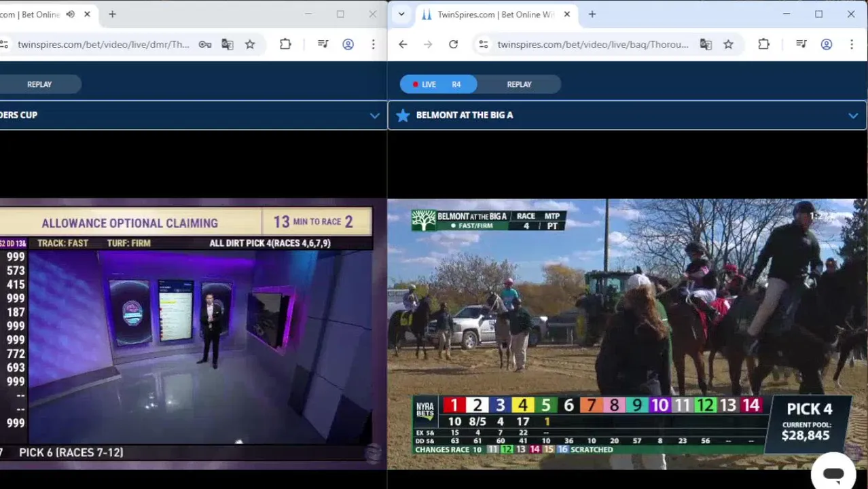Viewport: 868px width, 489px height.
Task: Switch to REPLAY in right window
Action: pyautogui.click(x=519, y=84)
